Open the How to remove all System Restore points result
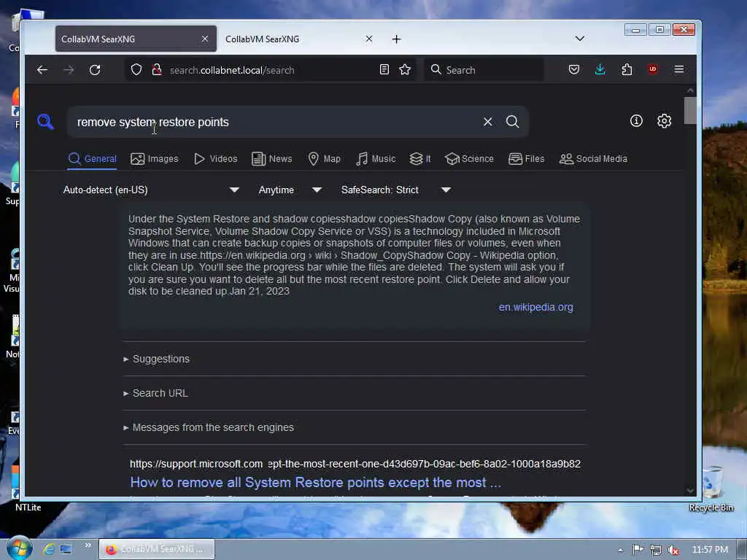 pyautogui.click(x=315, y=483)
